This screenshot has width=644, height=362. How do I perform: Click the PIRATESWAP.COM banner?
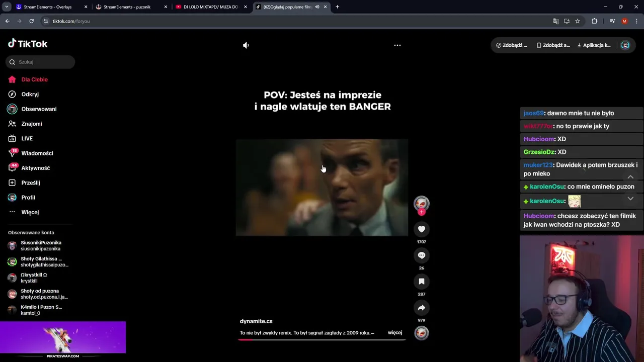[63, 340]
